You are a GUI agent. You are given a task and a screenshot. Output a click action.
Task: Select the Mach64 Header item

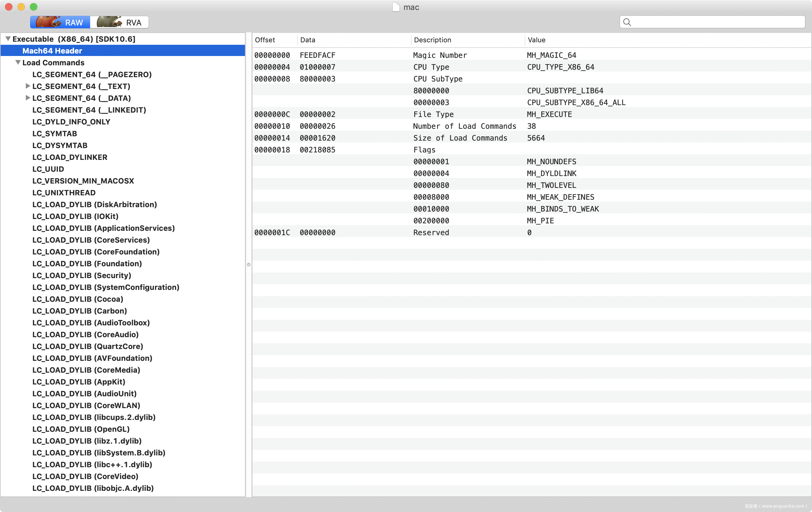52,51
